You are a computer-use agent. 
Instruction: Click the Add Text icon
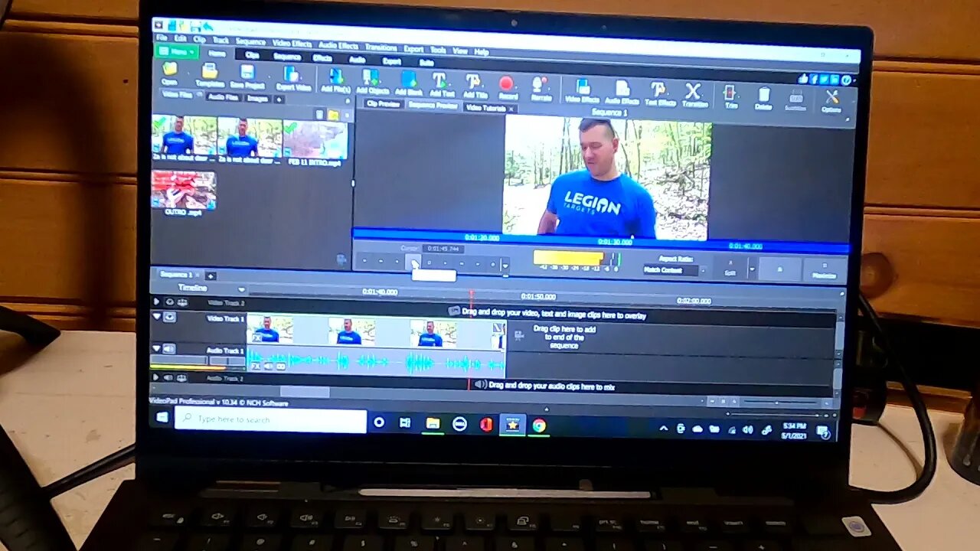point(441,83)
